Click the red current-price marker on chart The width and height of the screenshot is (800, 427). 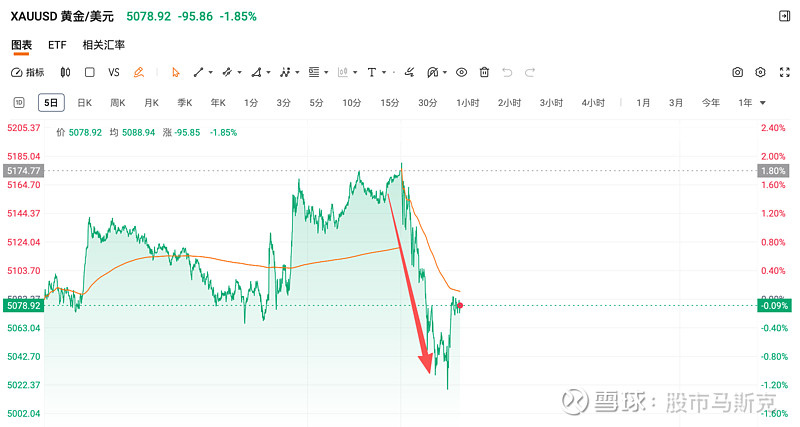(x=460, y=305)
